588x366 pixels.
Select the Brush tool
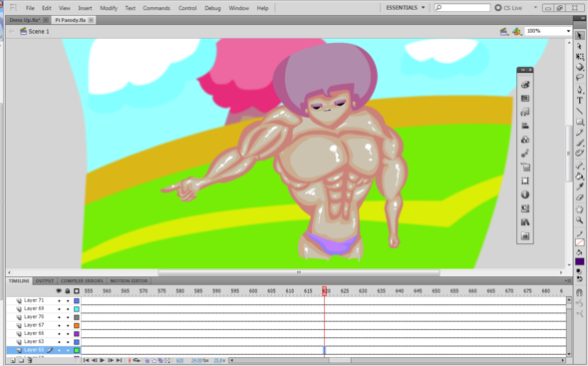point(580,143)
